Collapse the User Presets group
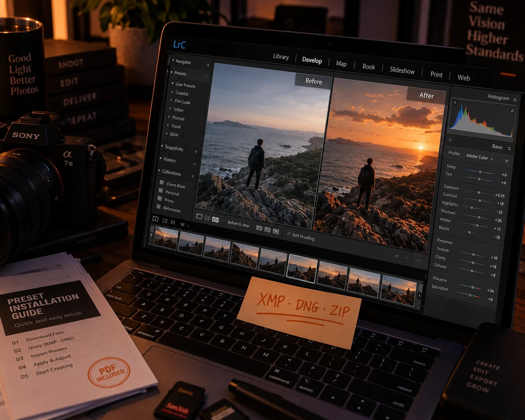 173,83
